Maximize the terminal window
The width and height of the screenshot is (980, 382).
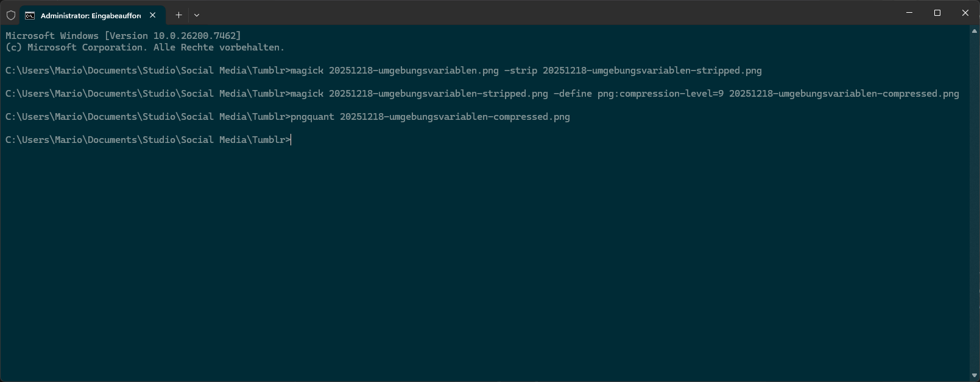click(x=937, y=13)
